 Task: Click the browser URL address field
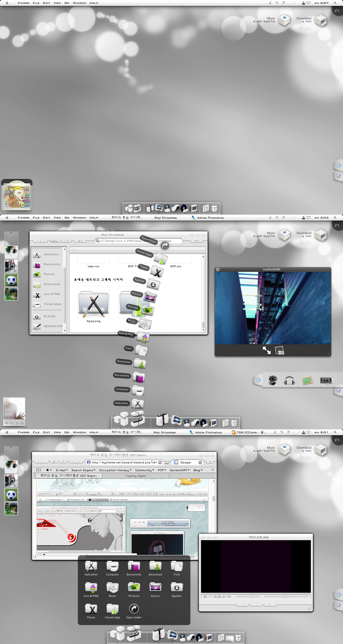125,462
